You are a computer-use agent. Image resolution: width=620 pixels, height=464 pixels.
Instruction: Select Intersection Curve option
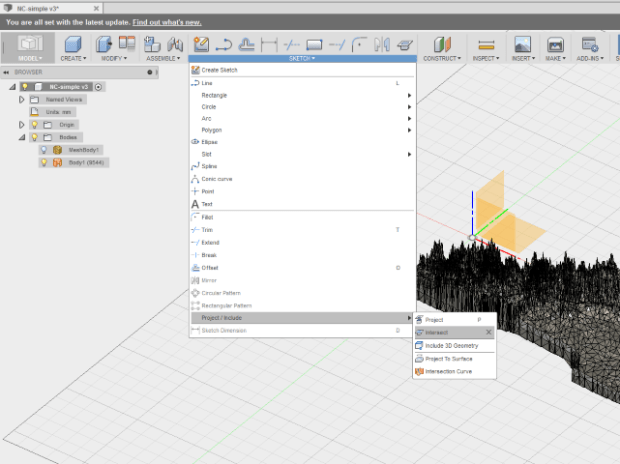[x=454, y=371]
